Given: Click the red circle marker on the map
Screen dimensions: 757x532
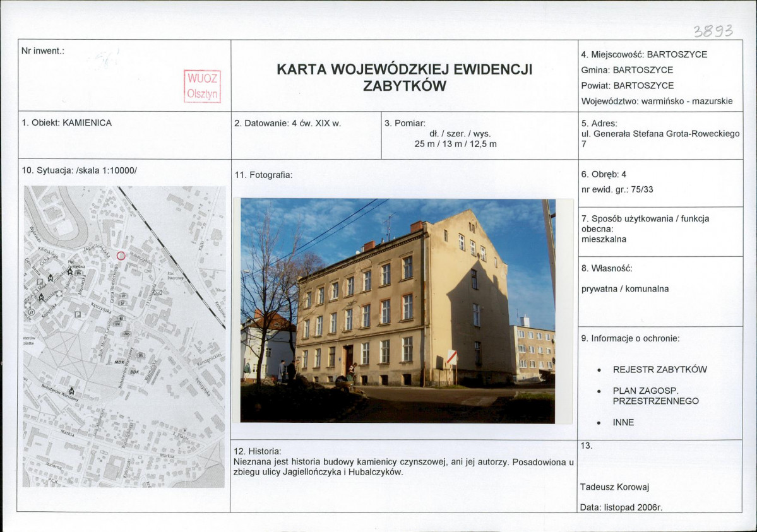Looking at the screenshot, I should (121, 256).
